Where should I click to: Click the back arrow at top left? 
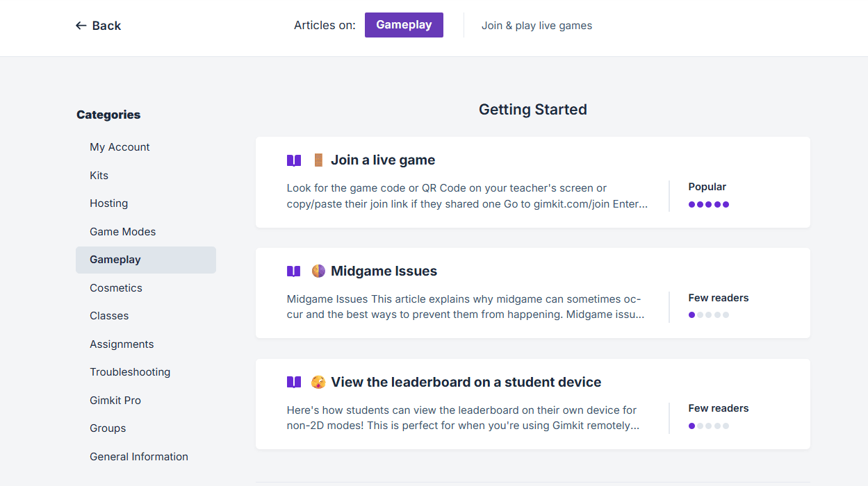coord(81,25)
